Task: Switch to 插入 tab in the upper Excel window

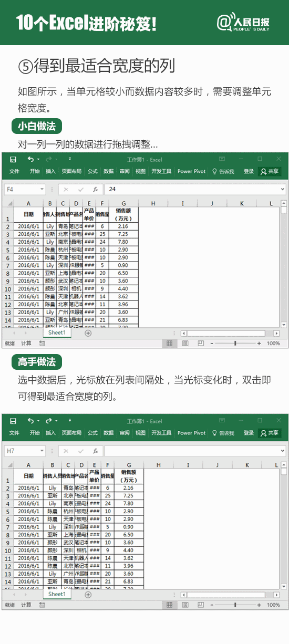Action: coord(50,171)
